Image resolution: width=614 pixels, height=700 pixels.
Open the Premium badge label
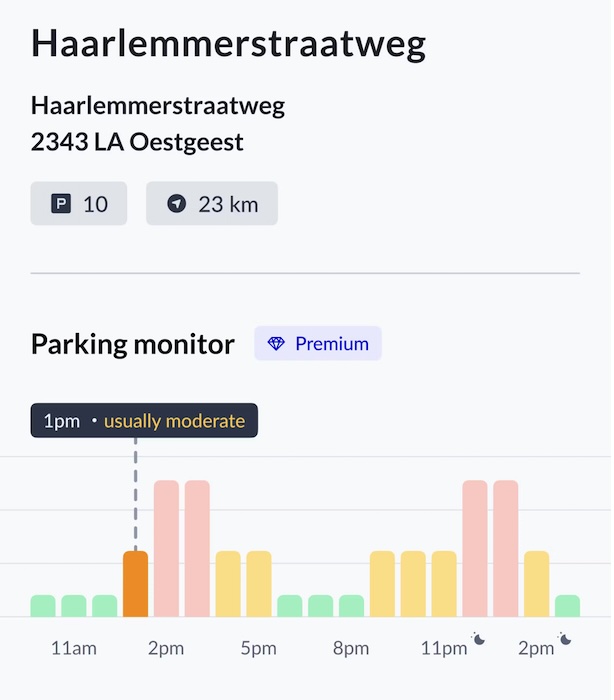tap(318, 344)
